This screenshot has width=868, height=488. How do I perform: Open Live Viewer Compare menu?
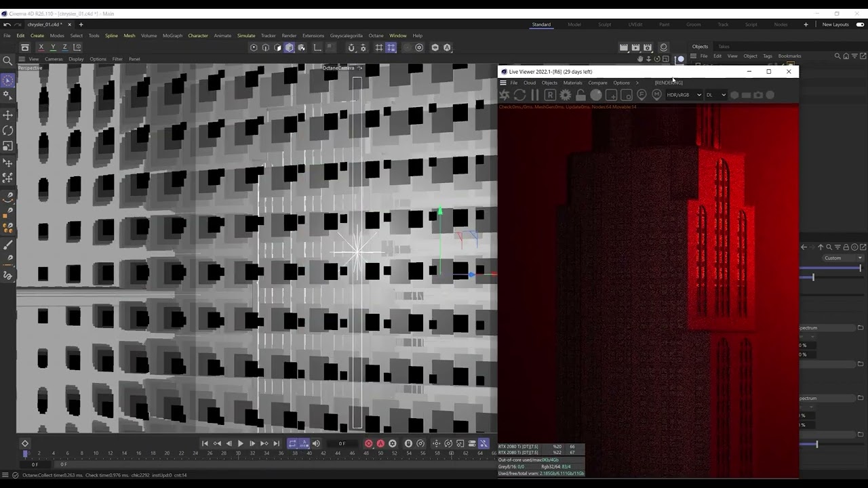pyautogui.click(x=597, y=83)
